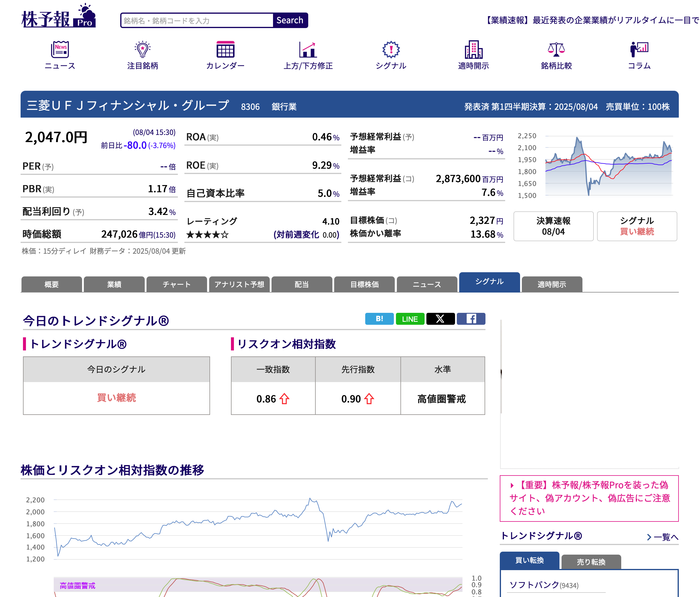Switch to the 配当 tab

click(x=302, y=284)
